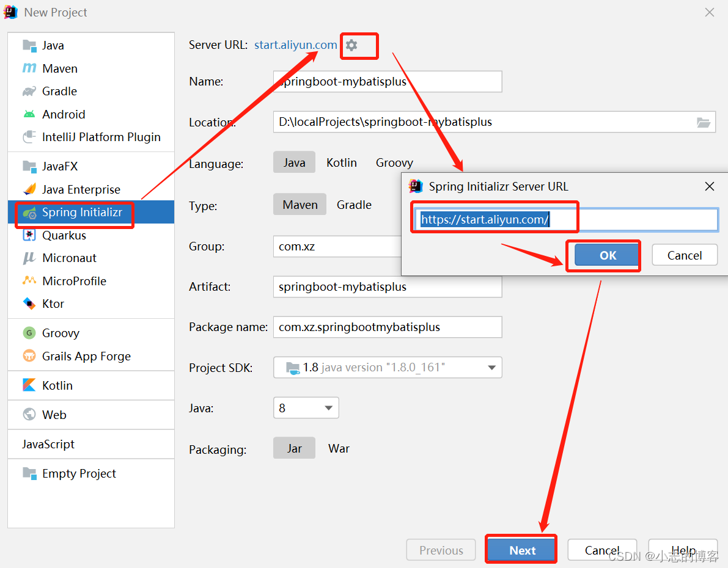
Task: Click the Artifact input field
Action: [388, 287]
